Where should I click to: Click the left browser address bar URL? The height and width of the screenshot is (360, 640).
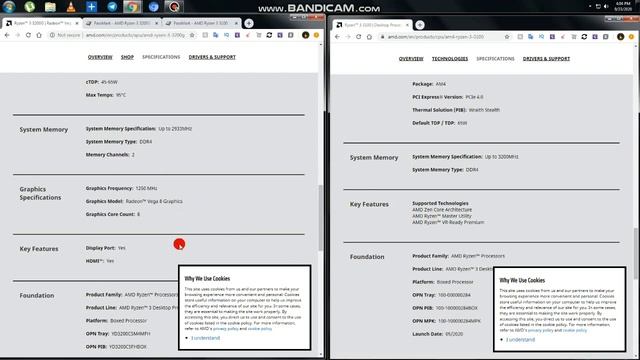pos(135,35)
